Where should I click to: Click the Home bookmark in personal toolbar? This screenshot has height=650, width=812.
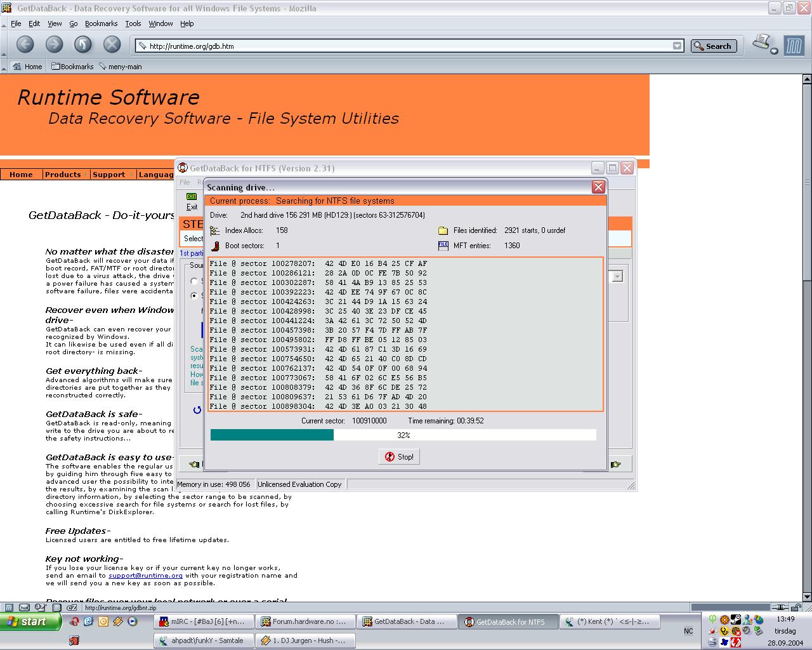point(27,67)
